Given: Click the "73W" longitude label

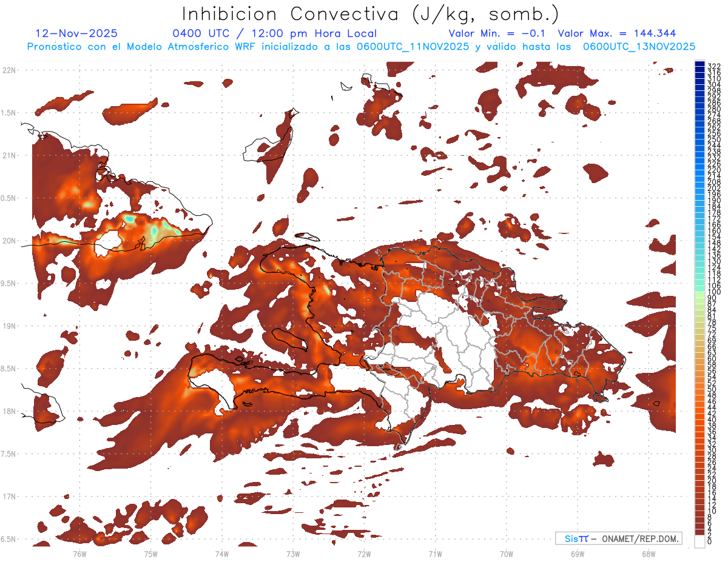Looking at the screenshot, I should [x=293, y=554].
